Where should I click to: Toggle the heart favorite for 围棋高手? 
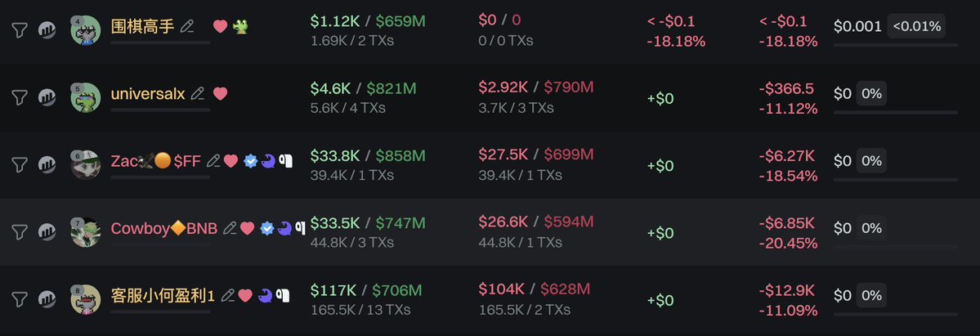click(x=220, y=26)
